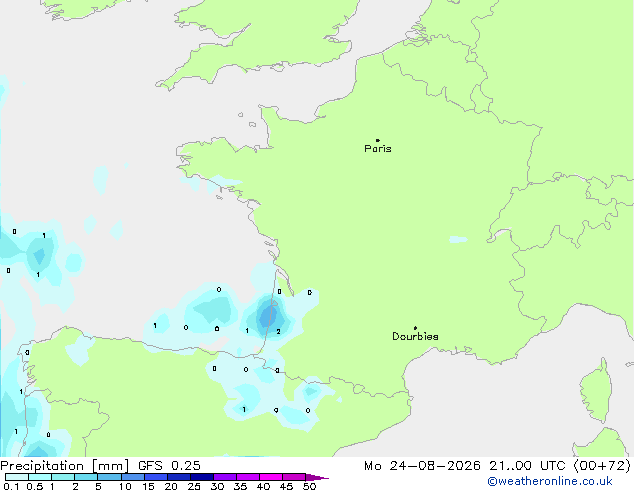The image size is (634, 490).
Task: Select the Paris location dot marker
Action: point(378,140)
